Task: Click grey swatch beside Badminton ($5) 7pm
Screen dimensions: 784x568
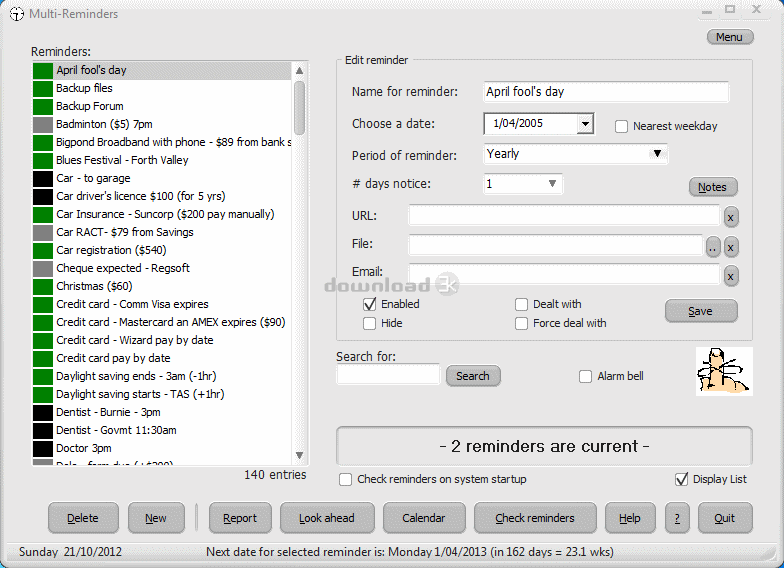Action: point(43,124)
